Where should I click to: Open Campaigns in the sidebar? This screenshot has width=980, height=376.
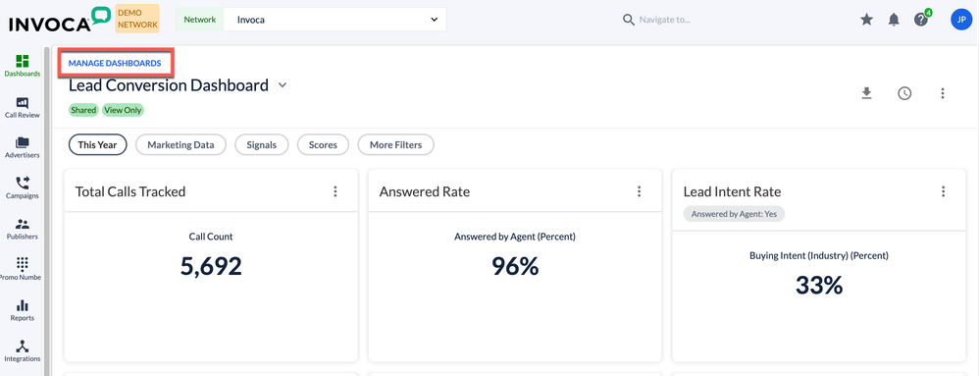22,188
